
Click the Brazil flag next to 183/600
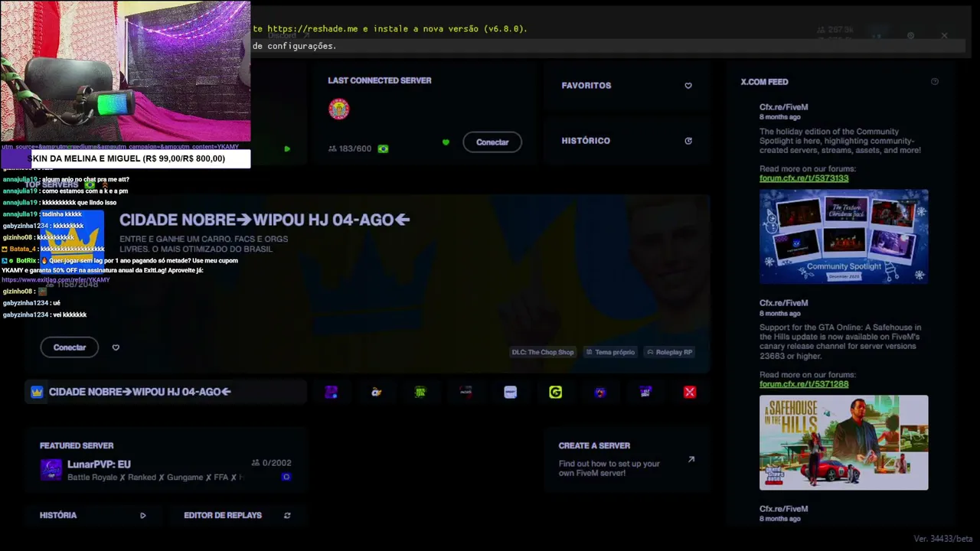point(383,148)
